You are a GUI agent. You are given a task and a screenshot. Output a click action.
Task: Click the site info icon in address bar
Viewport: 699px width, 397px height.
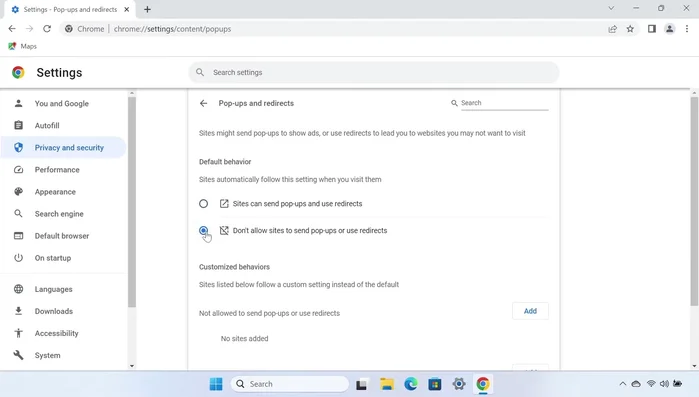(69, 29)
